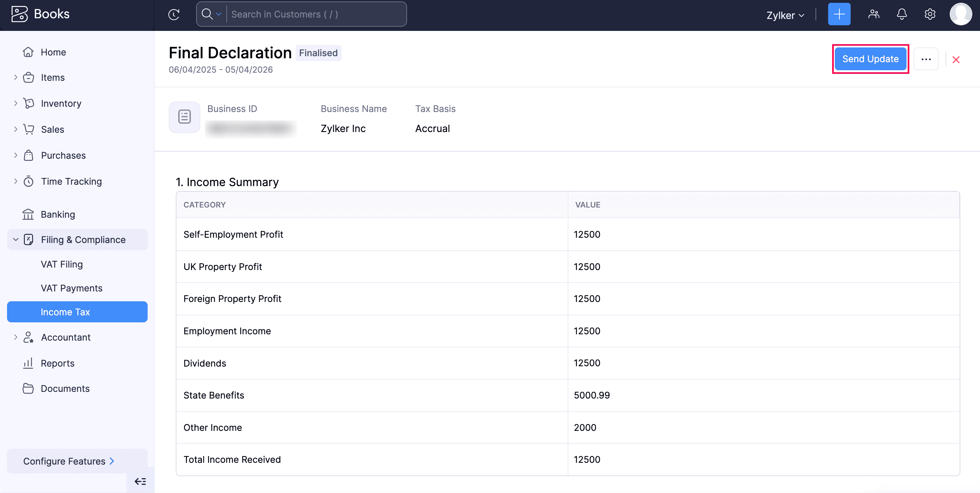
Task: Open the search scope dropdown arrow
Action: tap(219, 14)
